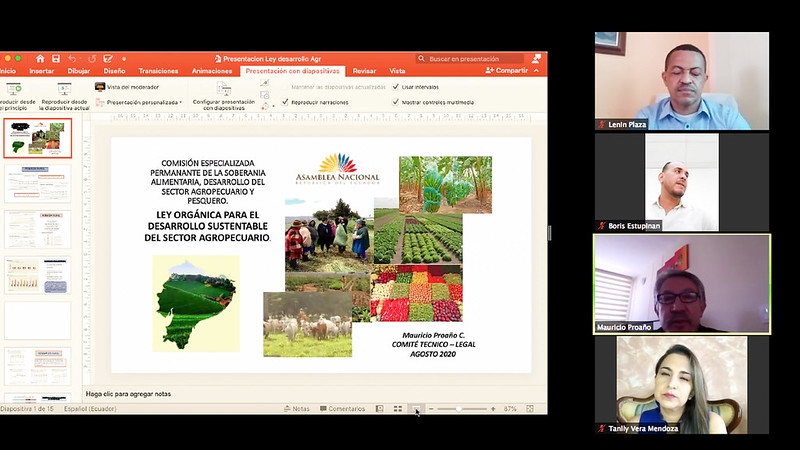Open the Animaciones ribbon tab
Image resolution: width=800 pixels, height=450 pixels.
[x=212, y=71]
